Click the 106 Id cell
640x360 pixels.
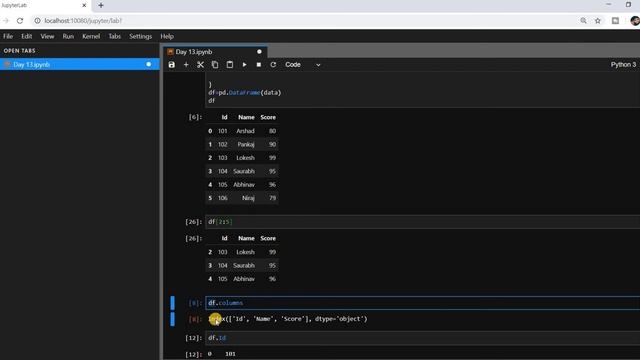[222, 198]
